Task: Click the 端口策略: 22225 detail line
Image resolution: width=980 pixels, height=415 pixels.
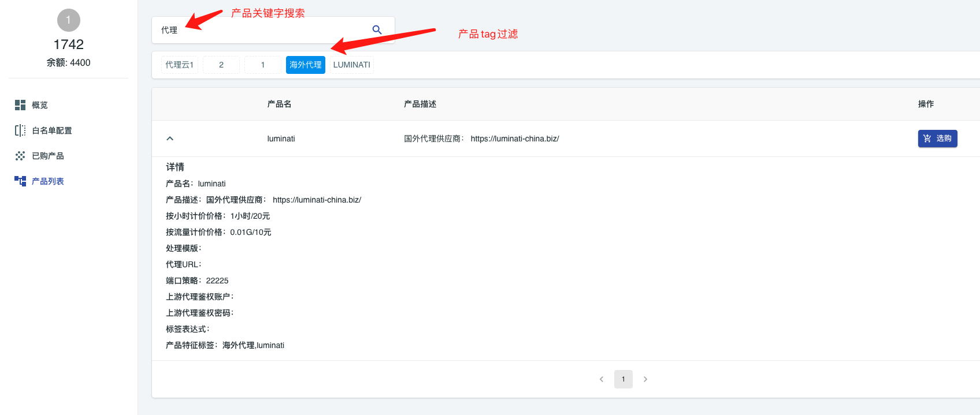Action: tap(197, 281)
